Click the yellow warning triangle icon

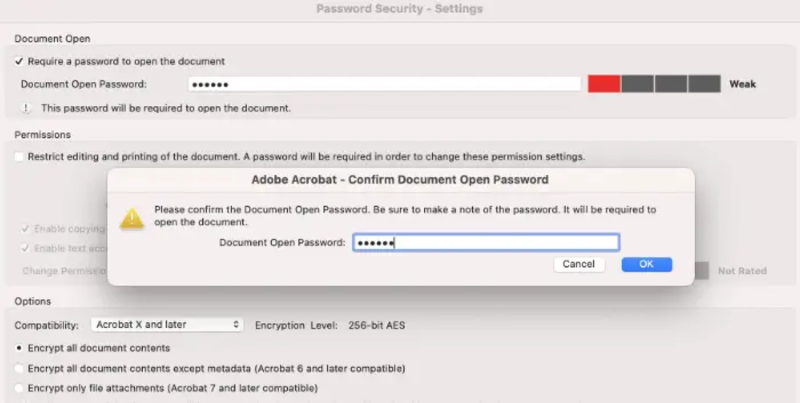(x=131, y=217)
